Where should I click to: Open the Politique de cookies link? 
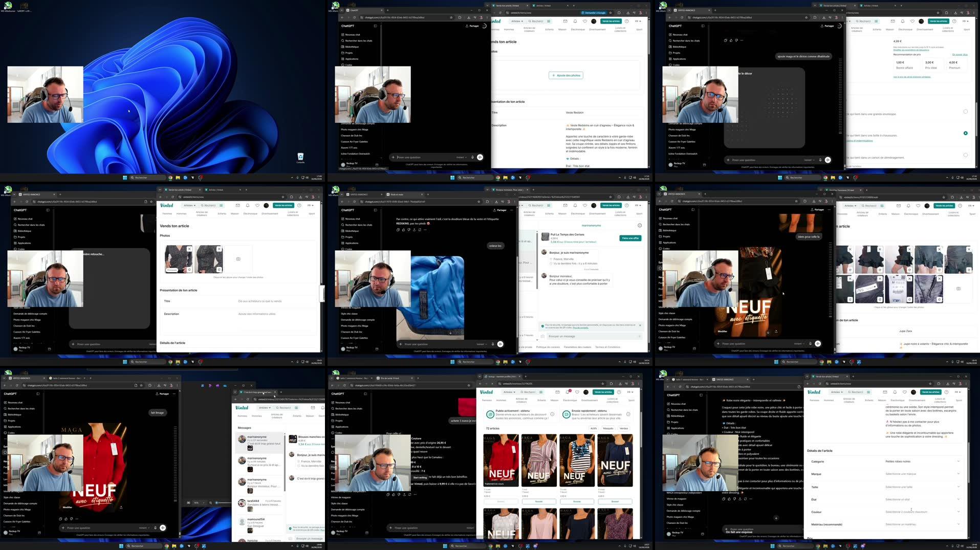coord(548,347)
